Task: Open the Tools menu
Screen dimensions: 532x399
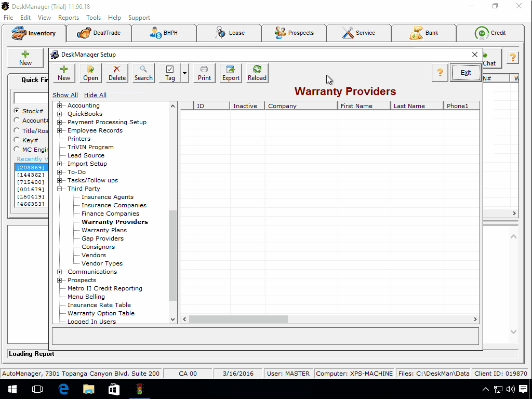Action: (94, 18)
